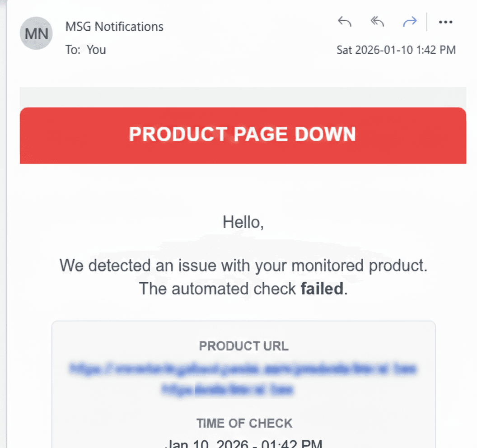Click the TIME OF CHECK label
The height and width of the screenshot is (448, 477).
[x=244, y=424]
